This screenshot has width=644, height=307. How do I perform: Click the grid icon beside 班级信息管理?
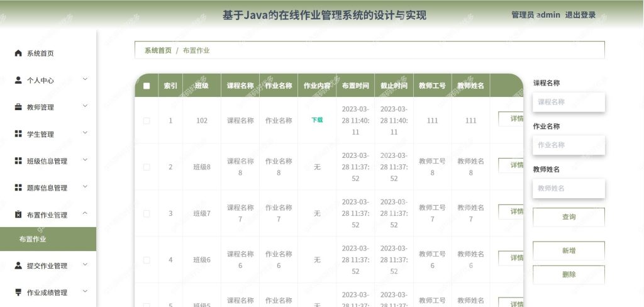coord(18,160)
